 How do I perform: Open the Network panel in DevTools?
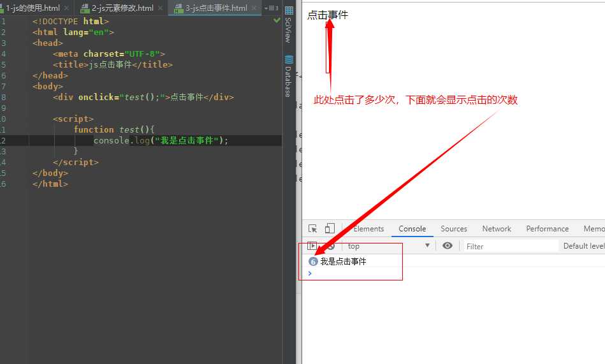(x=497, y=229)
